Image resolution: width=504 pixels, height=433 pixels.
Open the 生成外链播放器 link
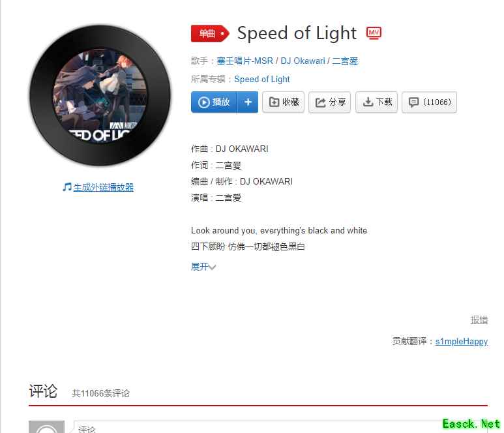coord(103,187)
